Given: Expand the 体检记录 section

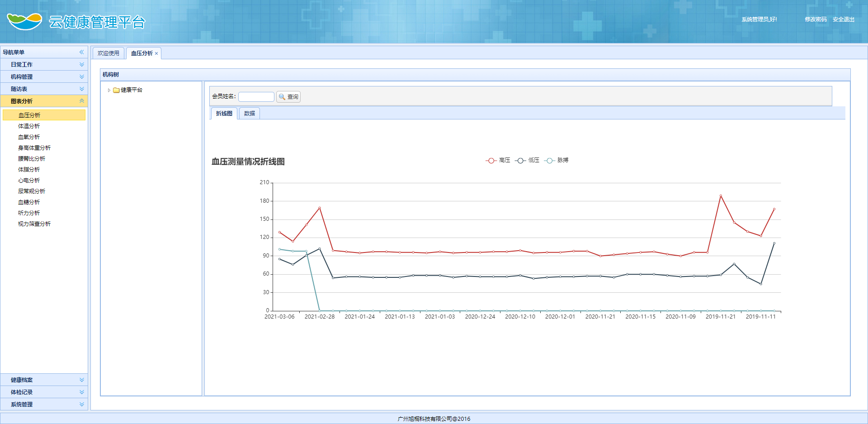Looking at the screenshot, I should click(44, 392).
